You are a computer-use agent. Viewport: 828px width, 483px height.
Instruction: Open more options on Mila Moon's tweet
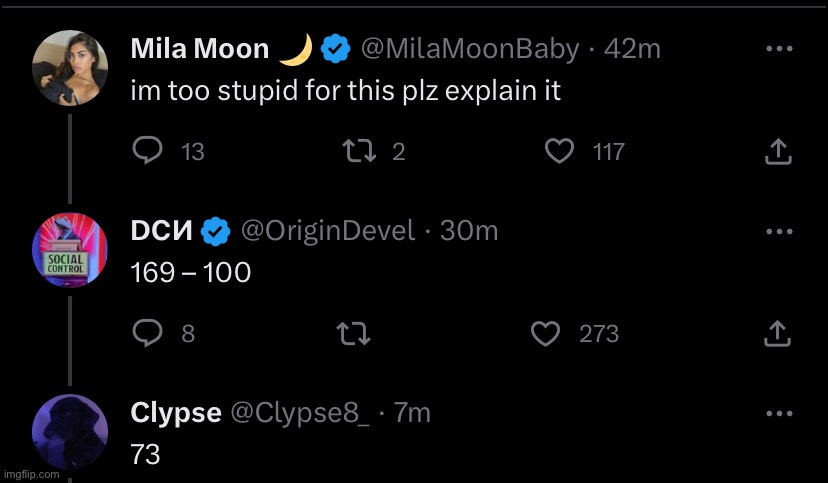pos(779,49)
